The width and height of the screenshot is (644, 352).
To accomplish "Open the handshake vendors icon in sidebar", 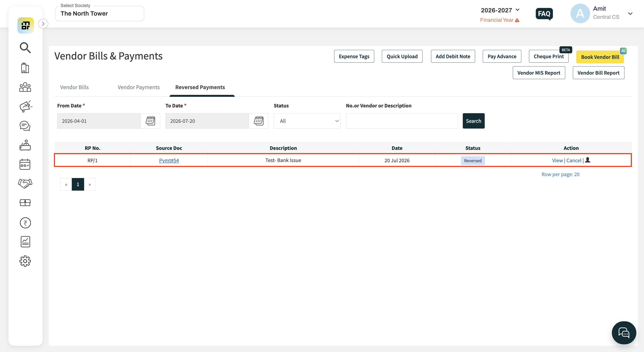I will tap(25, 184).
